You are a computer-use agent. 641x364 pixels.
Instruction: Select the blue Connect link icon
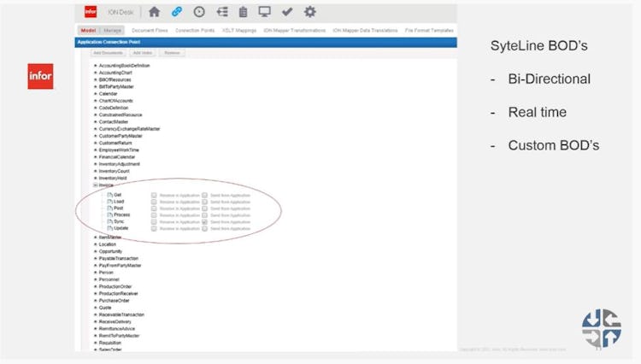(x=177, y=12)
